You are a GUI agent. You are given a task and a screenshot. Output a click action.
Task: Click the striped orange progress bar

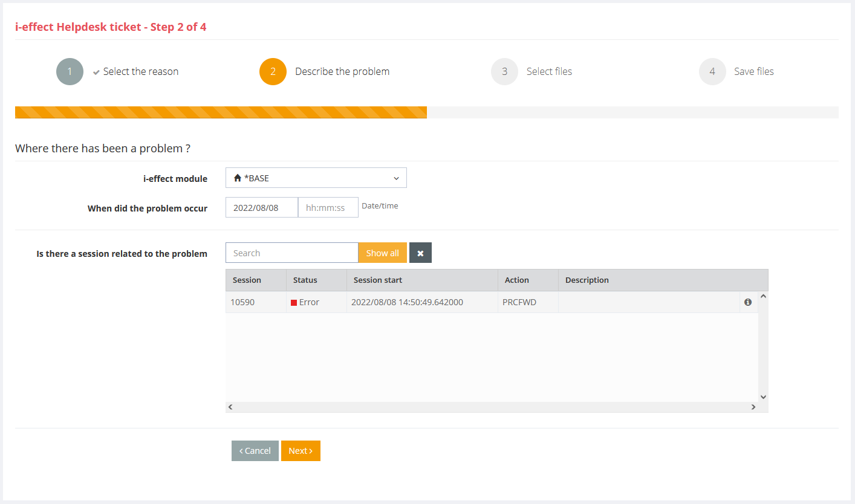(x=221, y=112)
